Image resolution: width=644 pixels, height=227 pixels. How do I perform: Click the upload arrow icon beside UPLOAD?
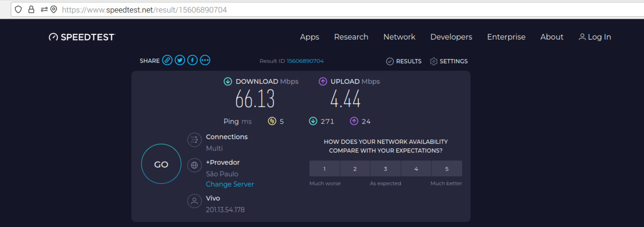point(323,82)
